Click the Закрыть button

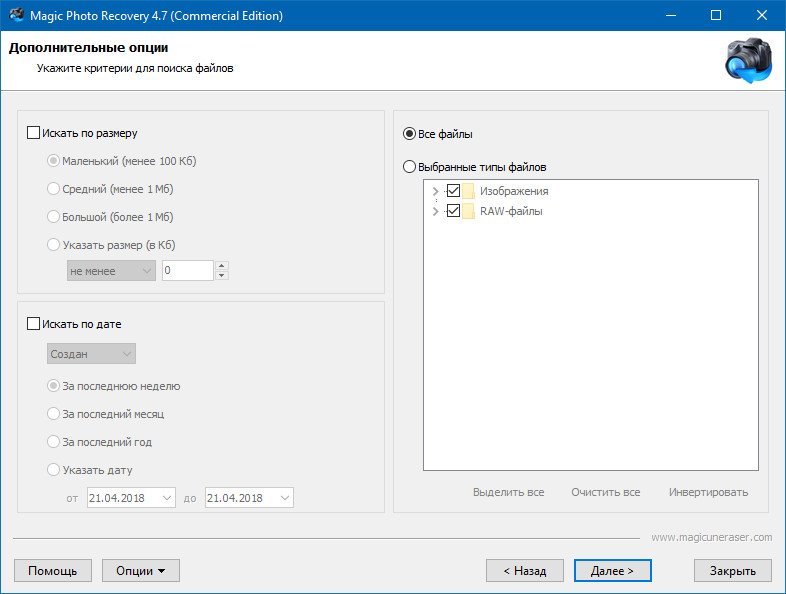(732, 570)
